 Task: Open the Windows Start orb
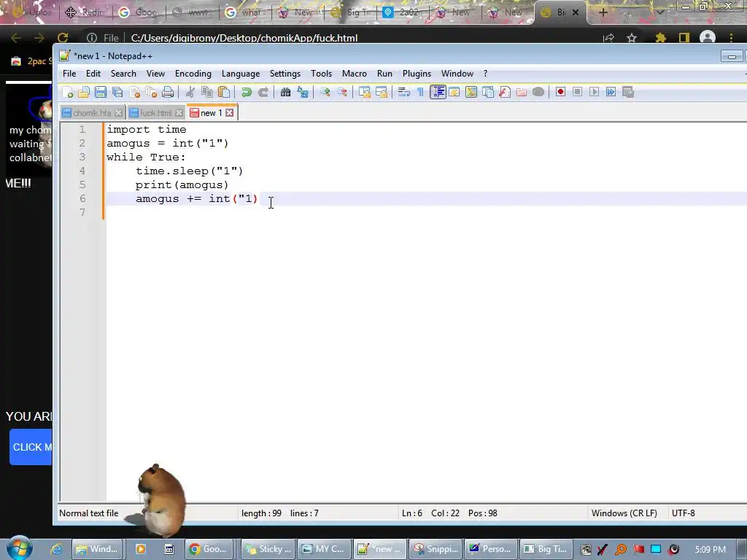(20, 548)
